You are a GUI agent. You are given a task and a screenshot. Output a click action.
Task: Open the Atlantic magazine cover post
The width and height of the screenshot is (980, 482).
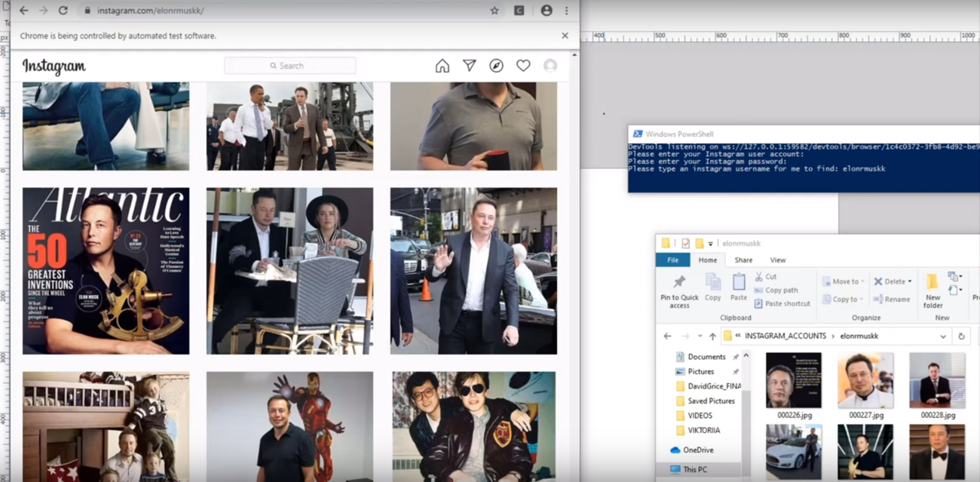pos(106,271)
